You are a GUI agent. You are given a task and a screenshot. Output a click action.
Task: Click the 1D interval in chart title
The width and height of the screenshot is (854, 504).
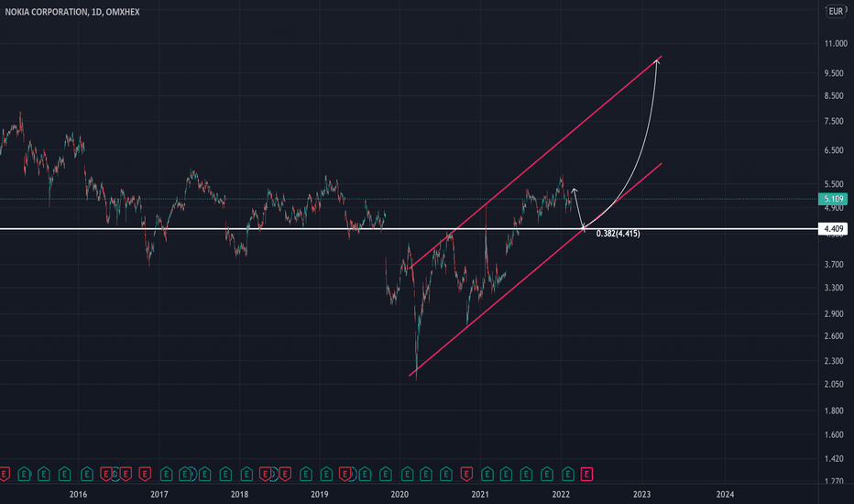[96, 11]
